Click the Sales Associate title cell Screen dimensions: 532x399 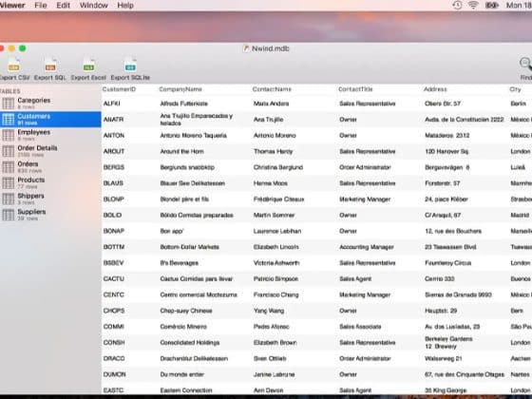360,327
